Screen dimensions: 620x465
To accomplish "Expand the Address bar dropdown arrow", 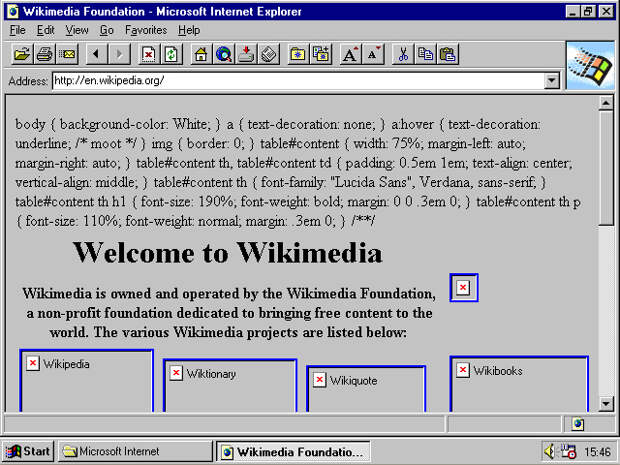I will 551,81.
